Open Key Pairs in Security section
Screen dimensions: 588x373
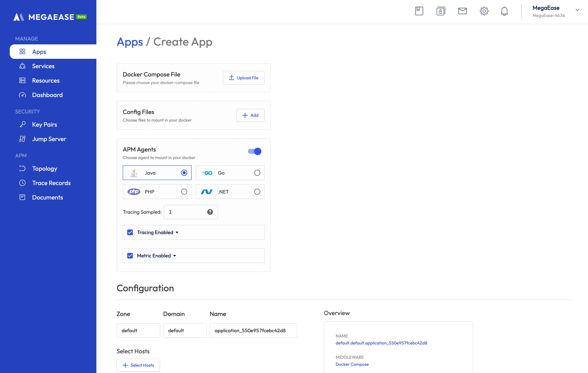pos(53,124)
